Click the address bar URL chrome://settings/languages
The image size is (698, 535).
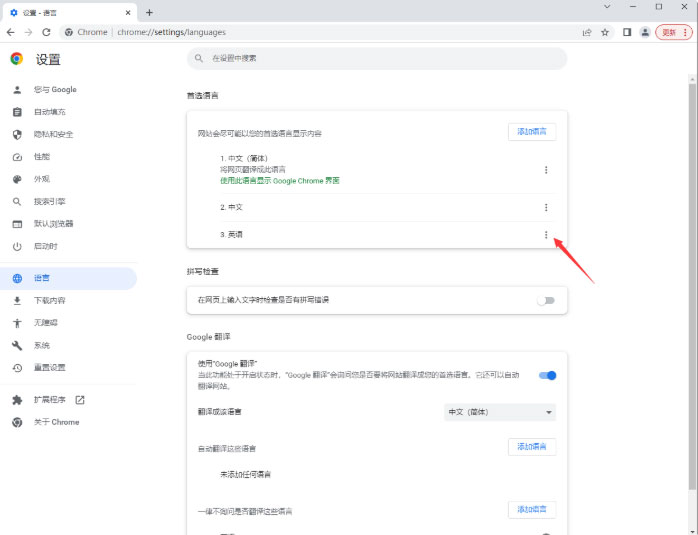tap(171, 32)
